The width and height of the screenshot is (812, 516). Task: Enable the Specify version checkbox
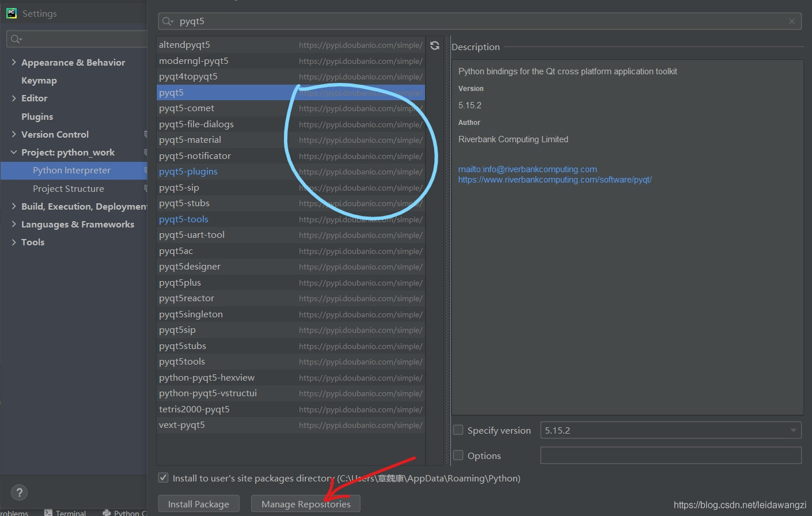coord(458,430)
